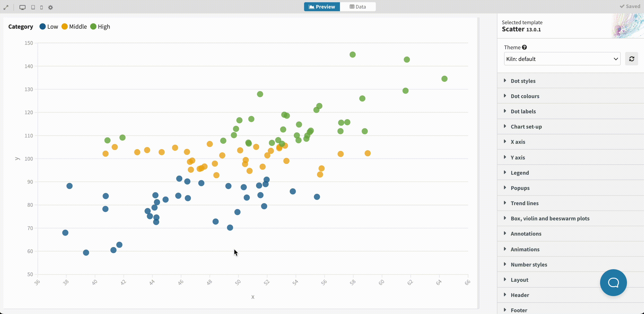Toggle the Middle legend category
The height and width of the screenshot is (314, 644).
pyautogui.click(x=74, y=27)
